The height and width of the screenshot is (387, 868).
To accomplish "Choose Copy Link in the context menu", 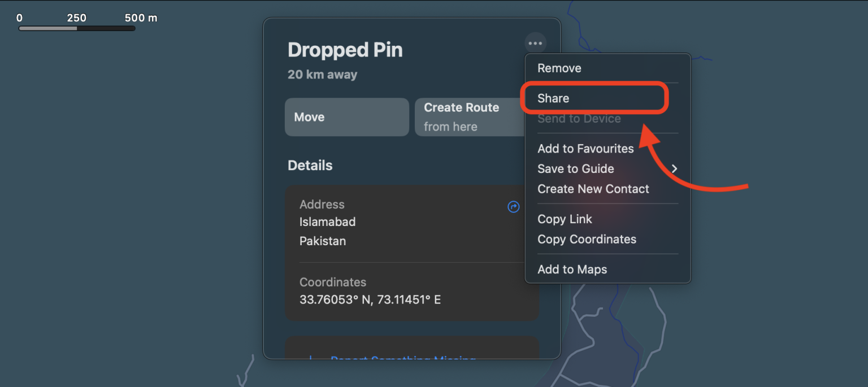I will tap(565, 219).
